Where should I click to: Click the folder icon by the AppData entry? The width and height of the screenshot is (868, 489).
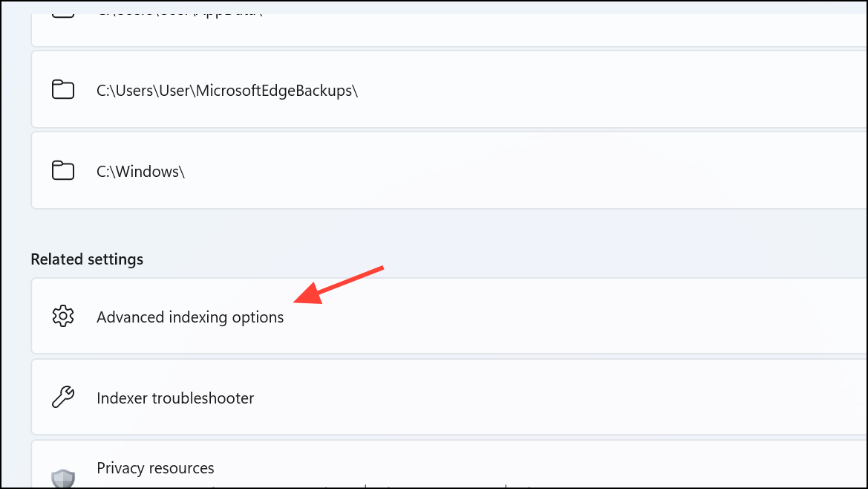click(x=63, y=10)
